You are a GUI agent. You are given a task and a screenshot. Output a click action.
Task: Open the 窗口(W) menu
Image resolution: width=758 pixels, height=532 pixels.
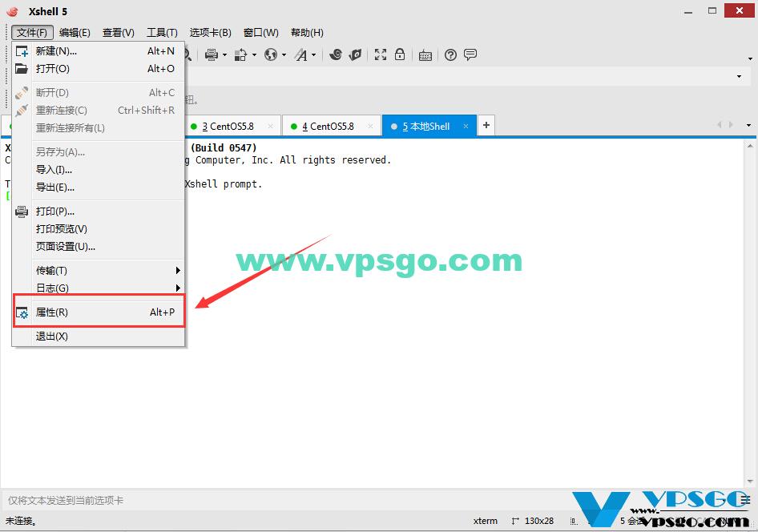click(x=261, y=32)
